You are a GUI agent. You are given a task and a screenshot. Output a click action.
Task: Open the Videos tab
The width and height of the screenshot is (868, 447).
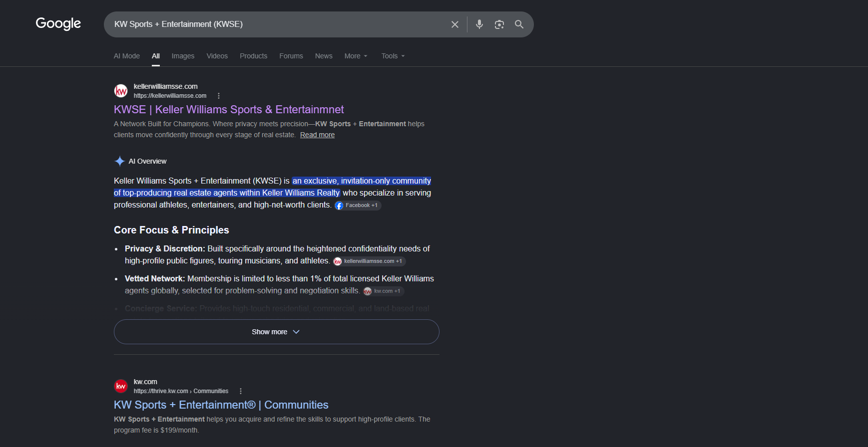pyautogui.click(x=217, y=56)
